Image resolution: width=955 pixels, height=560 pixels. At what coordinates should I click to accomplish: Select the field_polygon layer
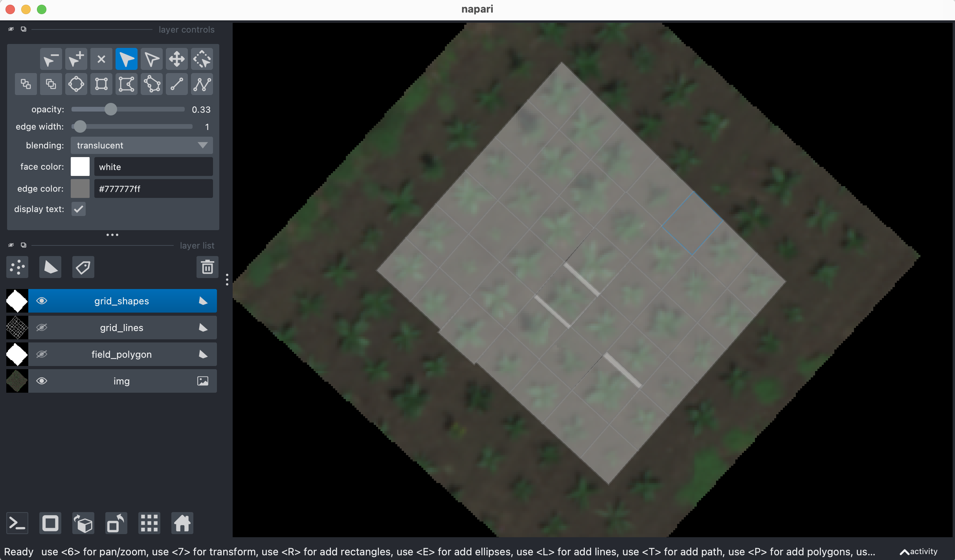pos(121,354)
